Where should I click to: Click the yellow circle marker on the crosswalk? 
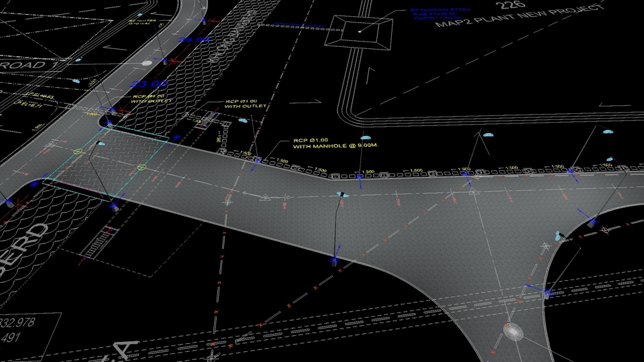click(141, 167)
